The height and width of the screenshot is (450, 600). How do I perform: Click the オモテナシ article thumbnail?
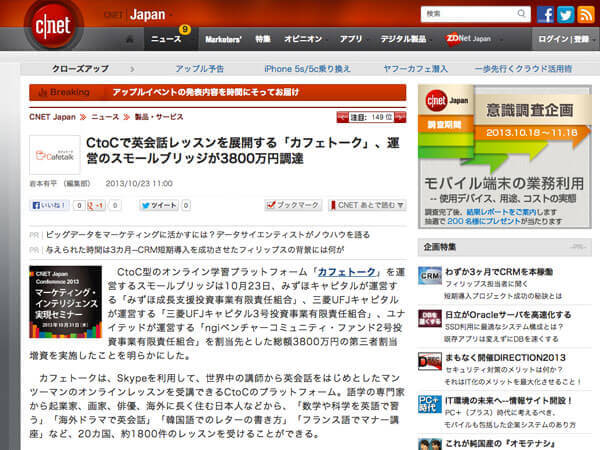(x=430, y=444)
